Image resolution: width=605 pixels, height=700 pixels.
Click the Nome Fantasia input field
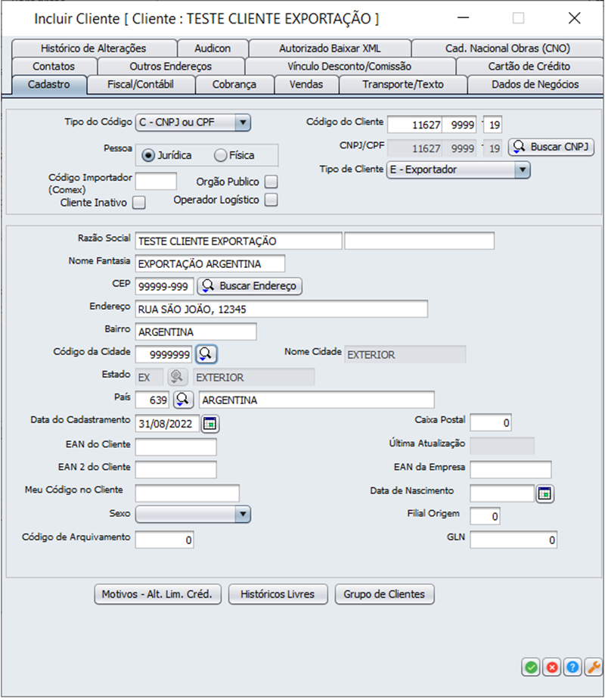coord(210,264)
